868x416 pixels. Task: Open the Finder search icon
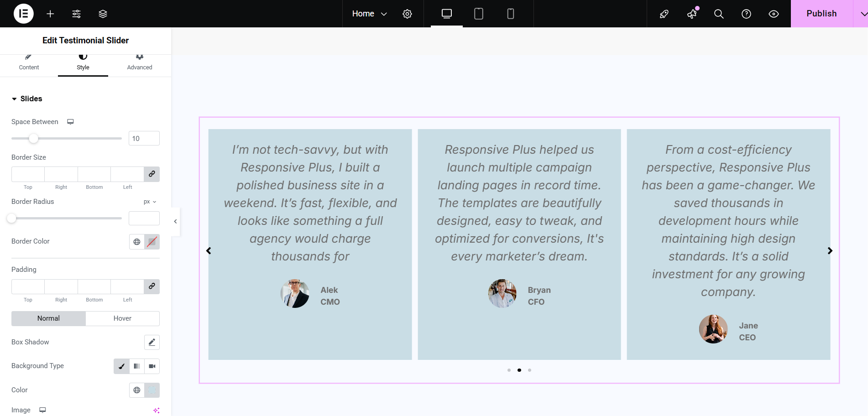point(719,14)
